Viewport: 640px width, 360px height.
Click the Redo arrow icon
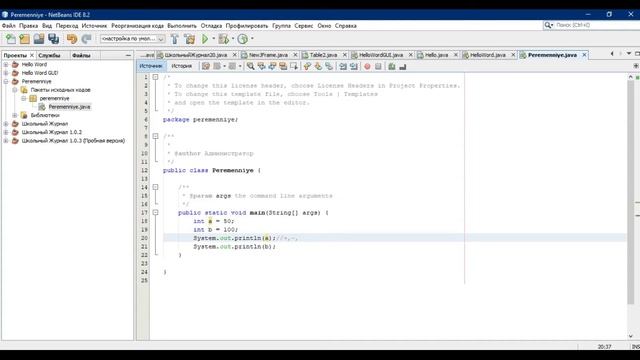tap(86, 39)
